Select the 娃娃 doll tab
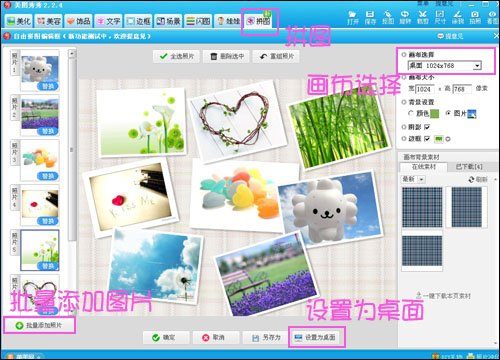 (x=228, y=21)
